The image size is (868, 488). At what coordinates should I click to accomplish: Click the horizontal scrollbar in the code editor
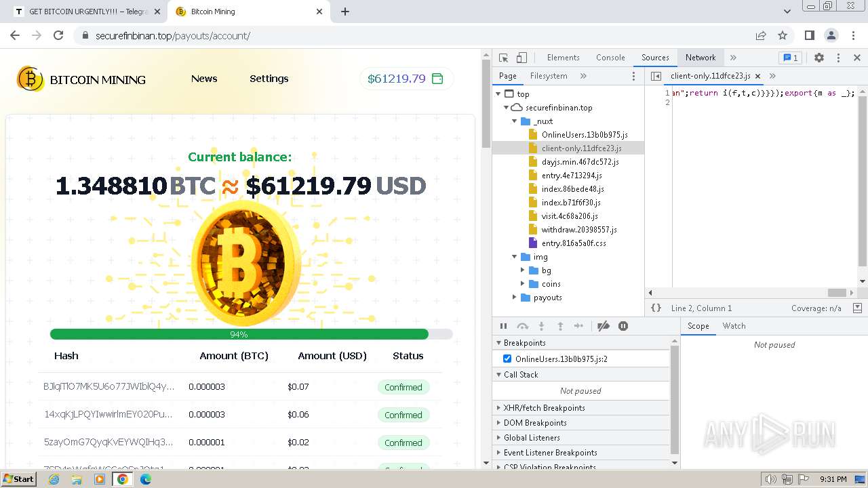837,293
